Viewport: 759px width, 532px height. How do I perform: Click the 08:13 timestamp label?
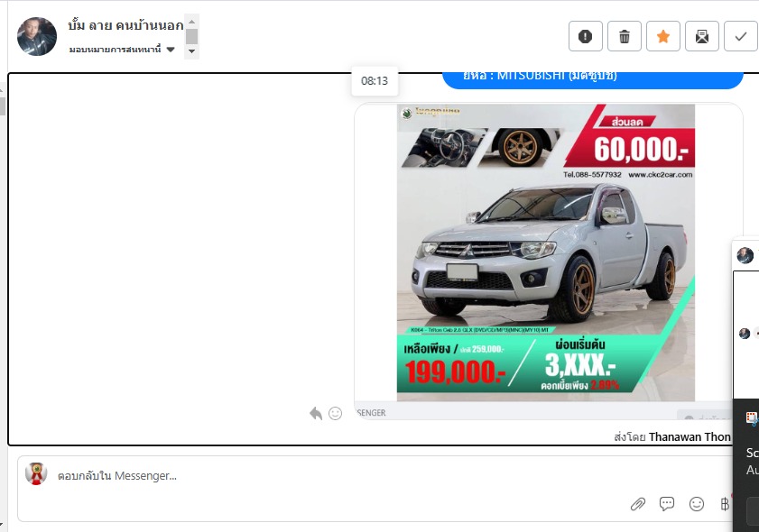[x=375, y=81]
